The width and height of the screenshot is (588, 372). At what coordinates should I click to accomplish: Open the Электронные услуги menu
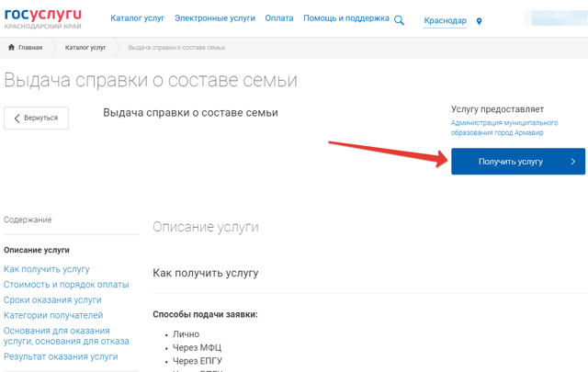pos(215,18)
